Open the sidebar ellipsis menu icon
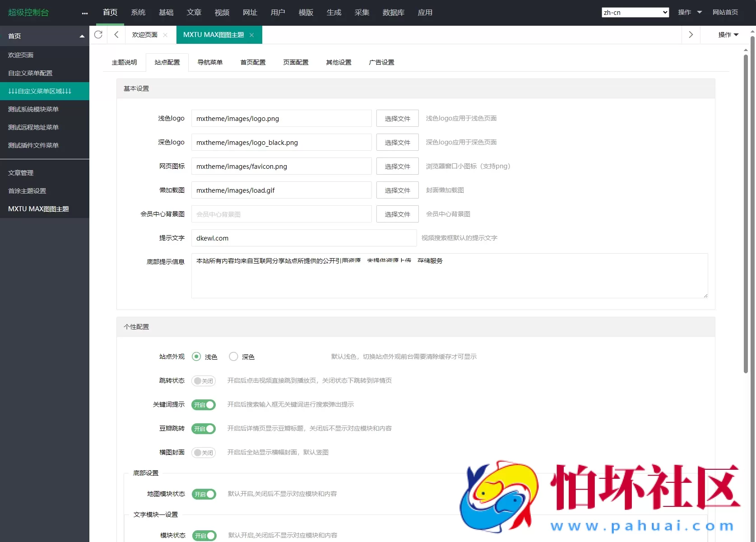 [x=84, y=13]
